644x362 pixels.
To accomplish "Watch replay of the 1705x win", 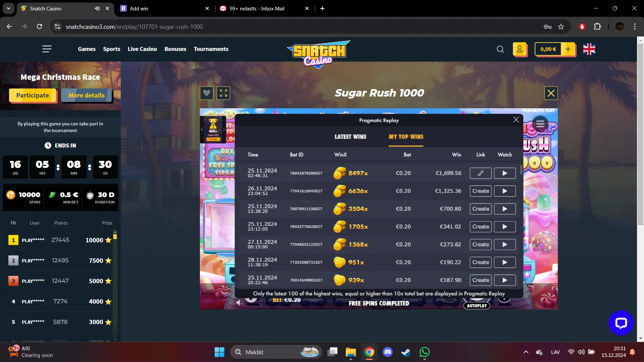I will click(504, 227).
